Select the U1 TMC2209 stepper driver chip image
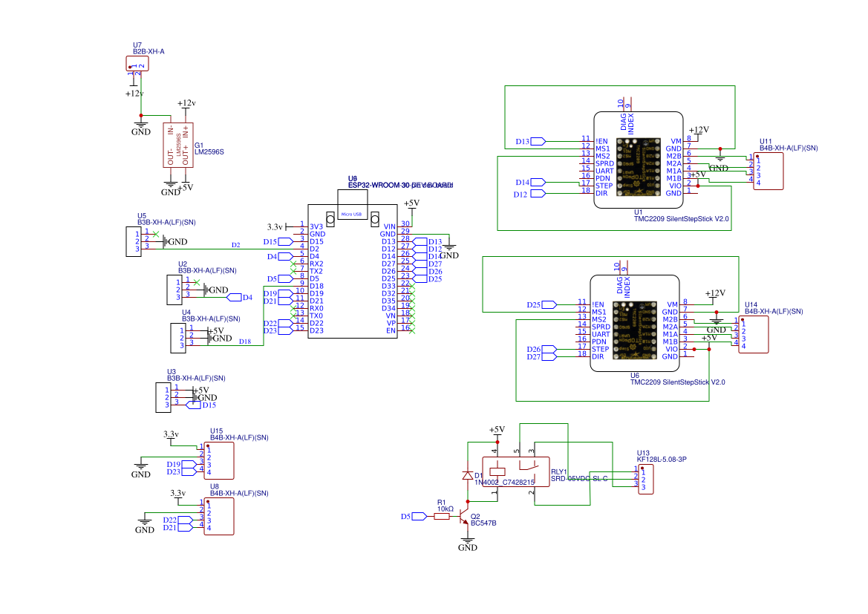Screen dimensions: 868x614 [x=639, y=166]
